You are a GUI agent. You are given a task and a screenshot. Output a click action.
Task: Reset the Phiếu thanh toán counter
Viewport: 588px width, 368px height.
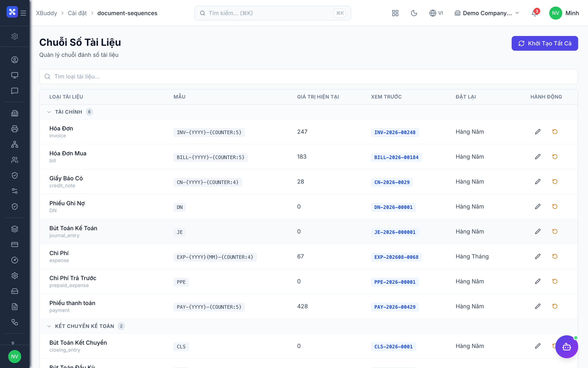(x=555, y=306)
